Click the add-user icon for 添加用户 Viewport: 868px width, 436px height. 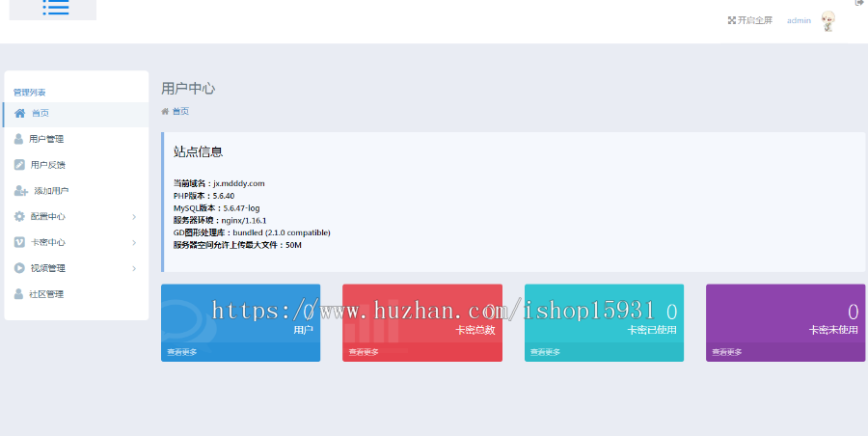(x=21, y=191)
